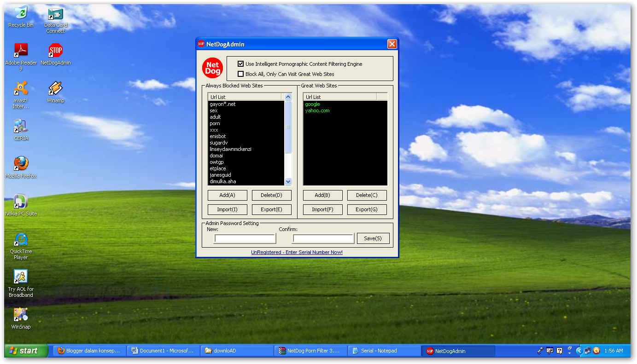Open the language bar tools icon

[x=550, y=351]
